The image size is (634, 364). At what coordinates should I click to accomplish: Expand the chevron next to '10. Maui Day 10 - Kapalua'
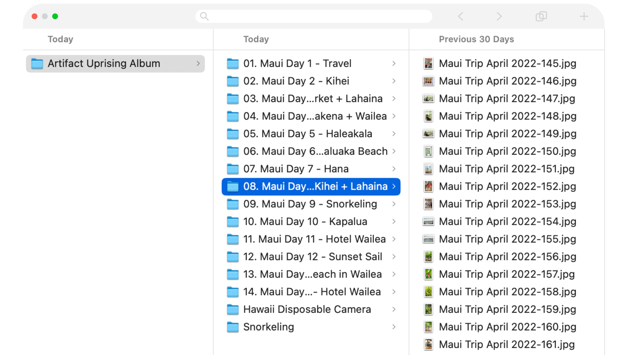pos(394,221)
